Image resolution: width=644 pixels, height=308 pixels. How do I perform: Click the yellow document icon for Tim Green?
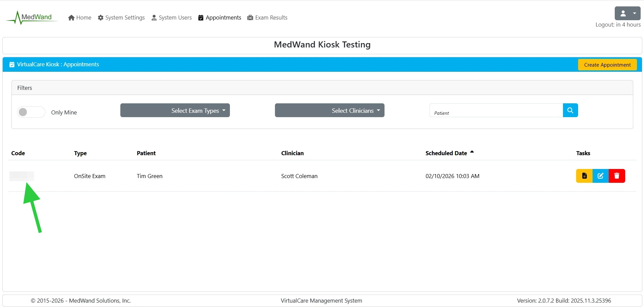pos(584,176)
